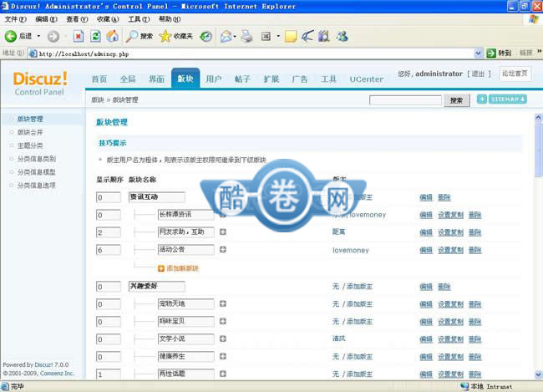Click the SITEMAP button
This screenshot has height=392, width=543.
[x=508, y=99]
